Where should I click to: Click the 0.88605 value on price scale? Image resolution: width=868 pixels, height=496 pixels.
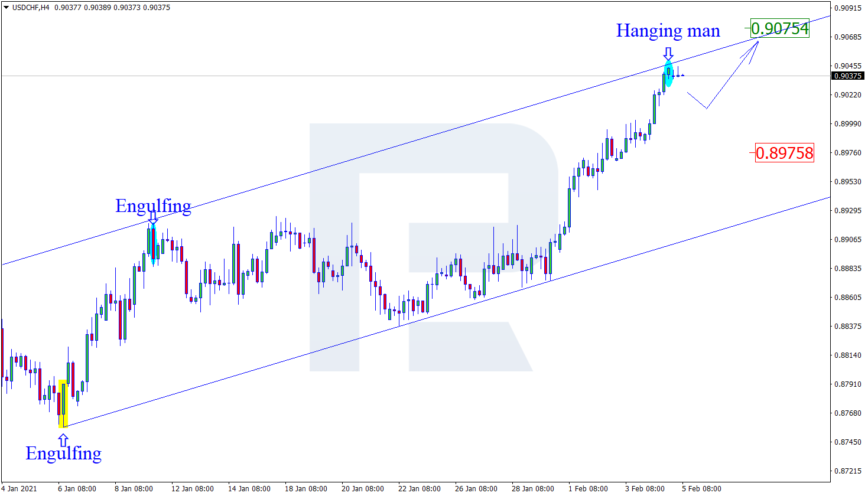point(848,298)
